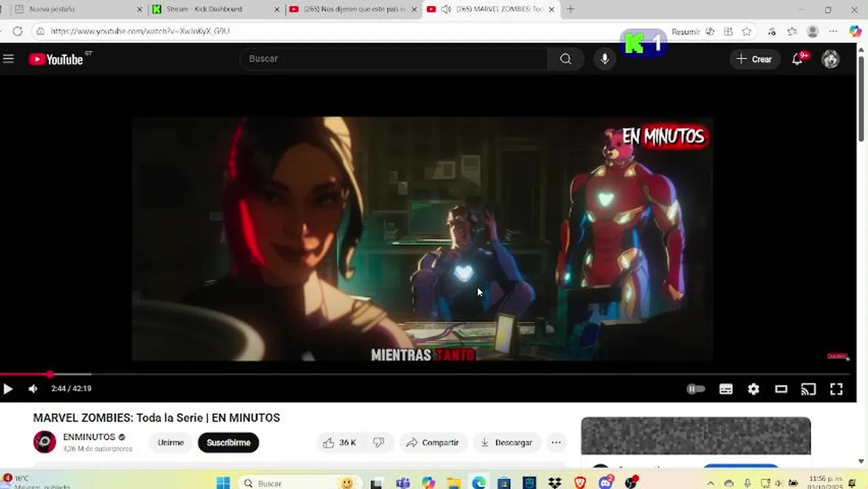This screenshot has width=868, height=489.
Task: Switch to the 'Nos dijeron que este país' tab
Action: point(352,10)
